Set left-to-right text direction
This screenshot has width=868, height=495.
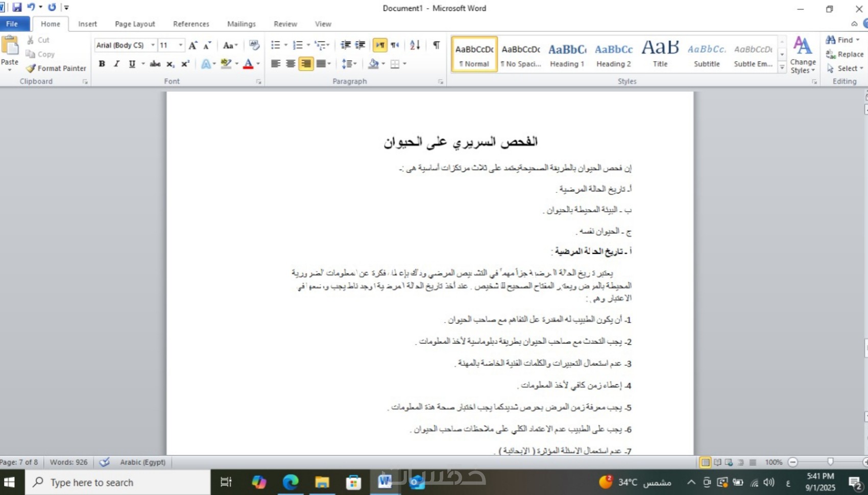coord(380,45)
